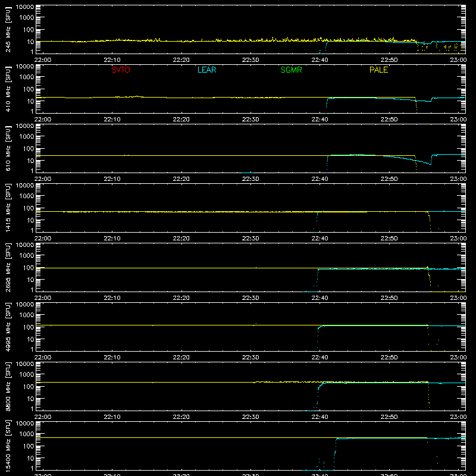
Task: Select the 410 MHz [SFU] axis title
Action: pos(8,89)
